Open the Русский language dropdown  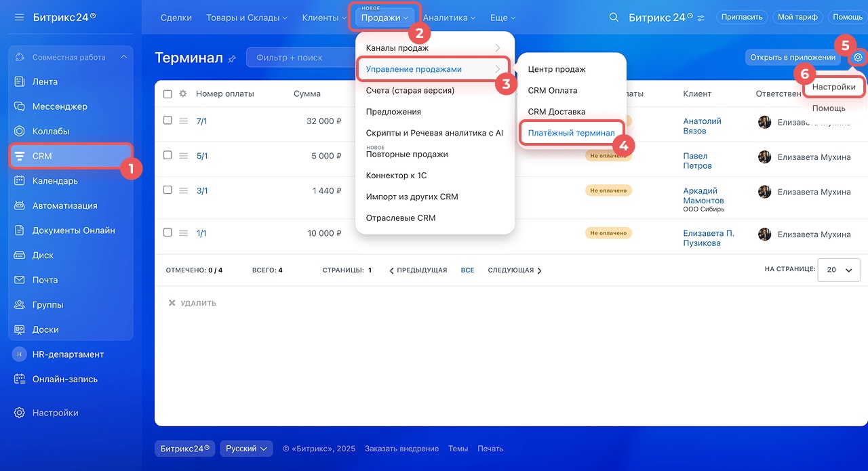pyautogui.click(x=246, y=449)
